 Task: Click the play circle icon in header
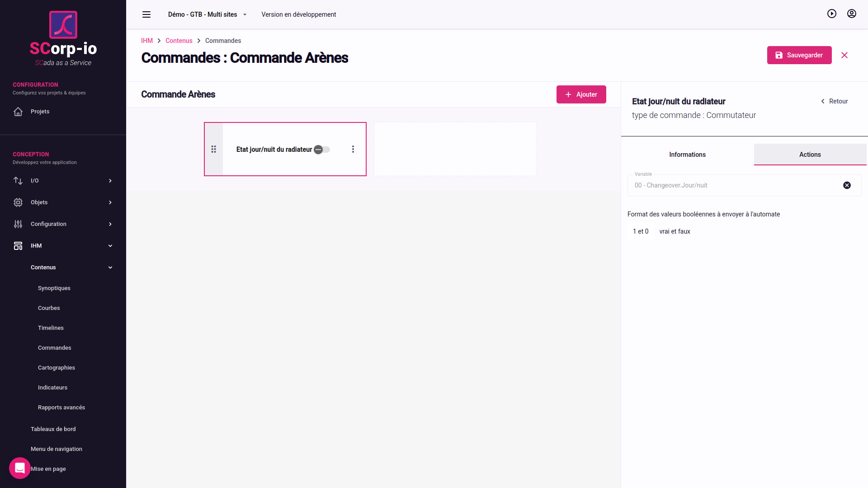pyautogui.click(x=832, y=14)
